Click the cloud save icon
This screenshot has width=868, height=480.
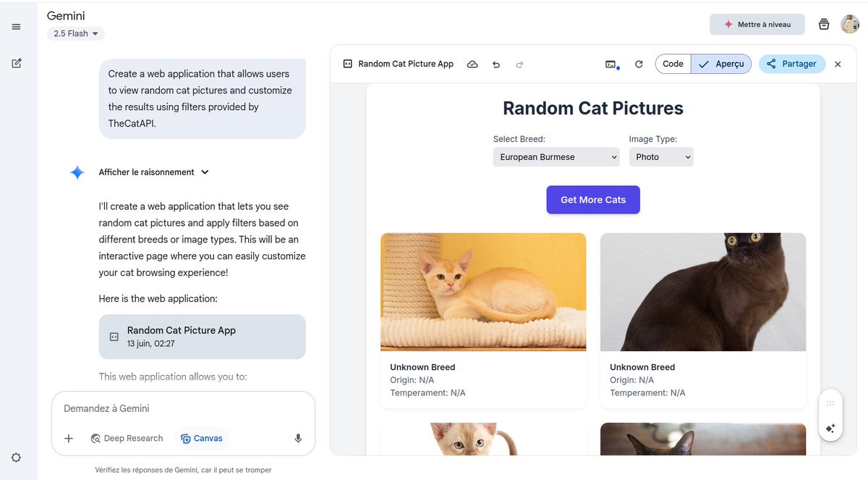click(x=472, y=64)
